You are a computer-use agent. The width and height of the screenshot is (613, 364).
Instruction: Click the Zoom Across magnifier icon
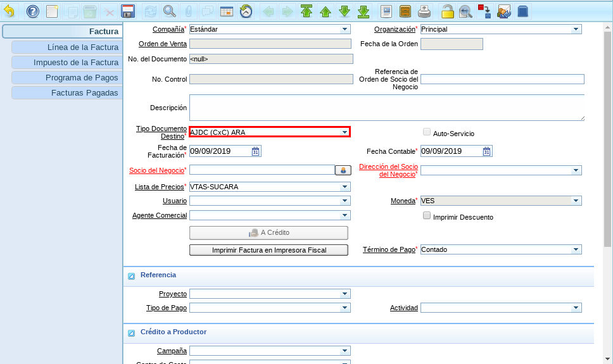(x=465, y=11)
